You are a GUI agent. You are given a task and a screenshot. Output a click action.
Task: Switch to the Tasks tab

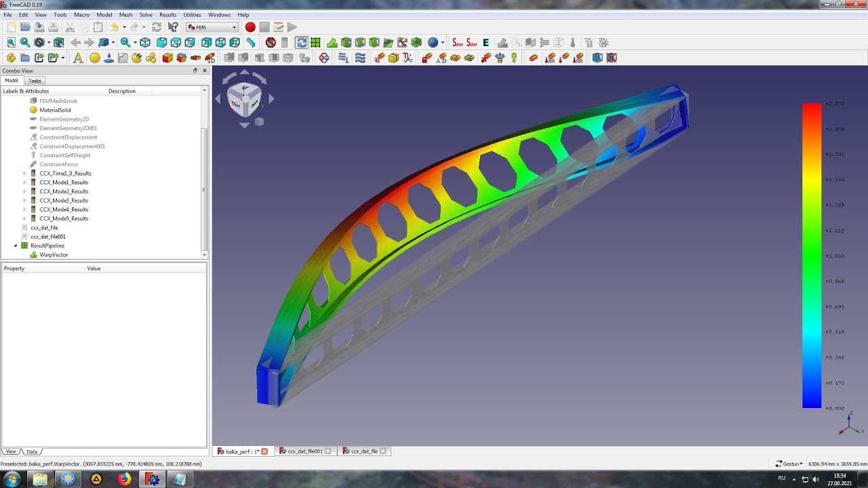(35, 81)
